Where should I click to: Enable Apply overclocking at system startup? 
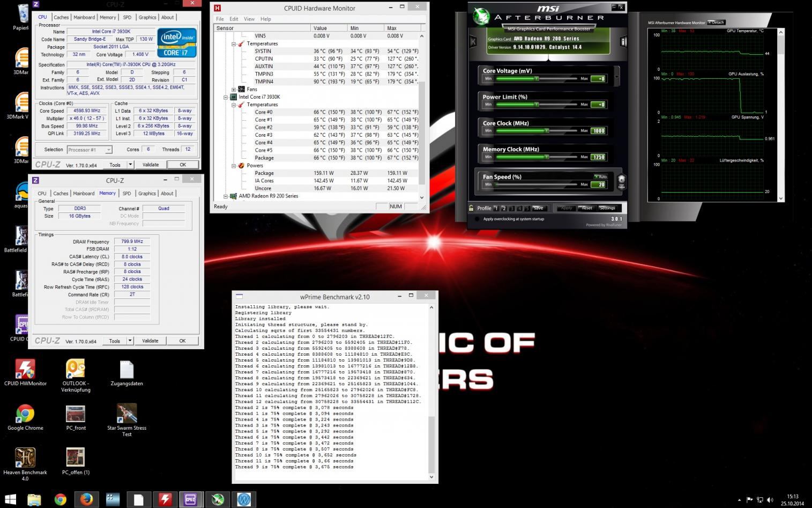click(477, 219)
